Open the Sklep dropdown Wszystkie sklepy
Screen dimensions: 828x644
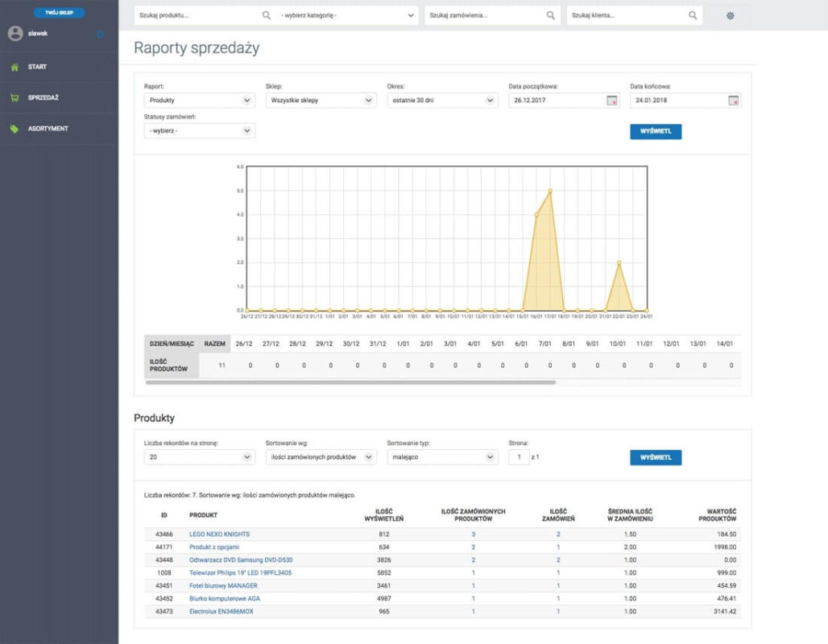[321, 101]
